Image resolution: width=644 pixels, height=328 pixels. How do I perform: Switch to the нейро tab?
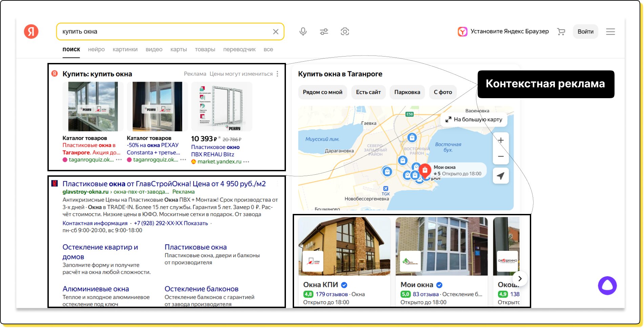(x=96, y=49)
